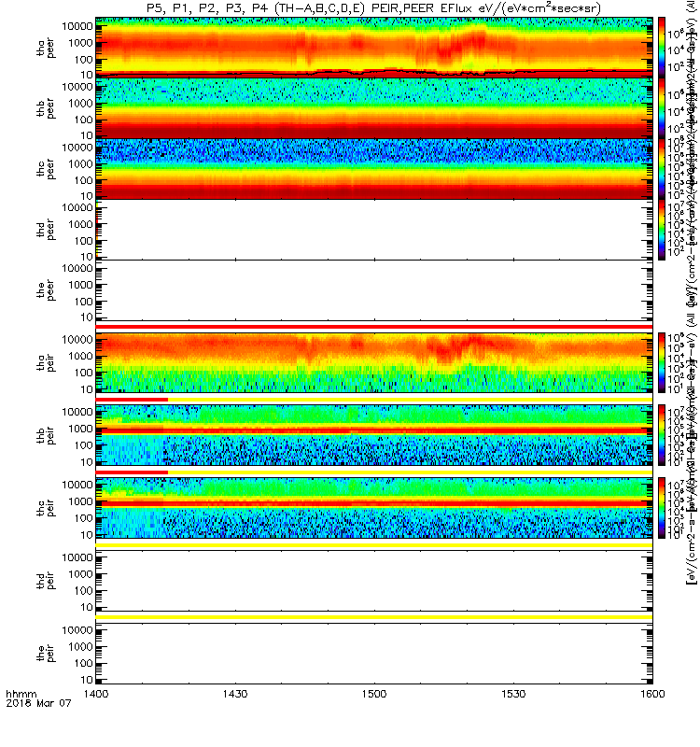
Task: Click the 1430 time axis label
Action: pos(235,694)
